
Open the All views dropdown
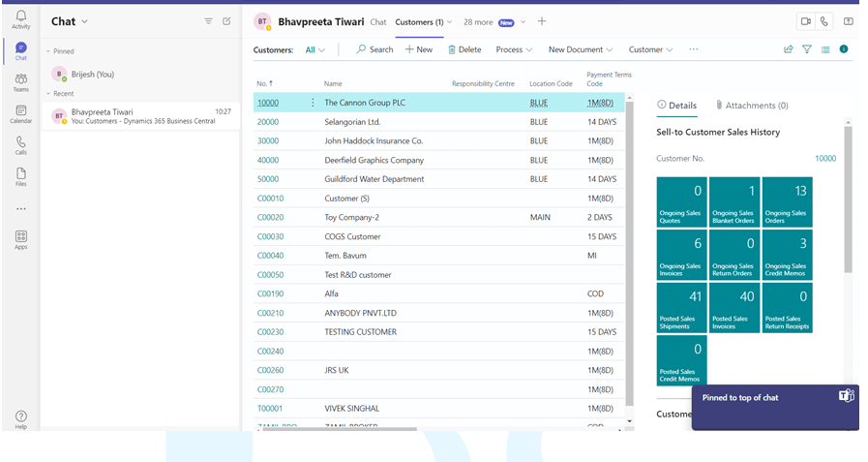click(315, 49)
